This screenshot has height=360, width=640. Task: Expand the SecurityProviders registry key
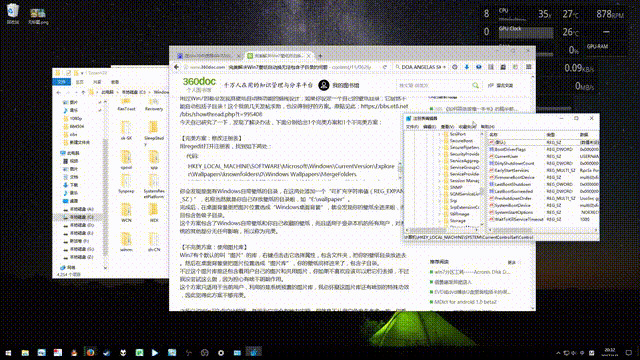pyautogui.click(x=440, y=154)
